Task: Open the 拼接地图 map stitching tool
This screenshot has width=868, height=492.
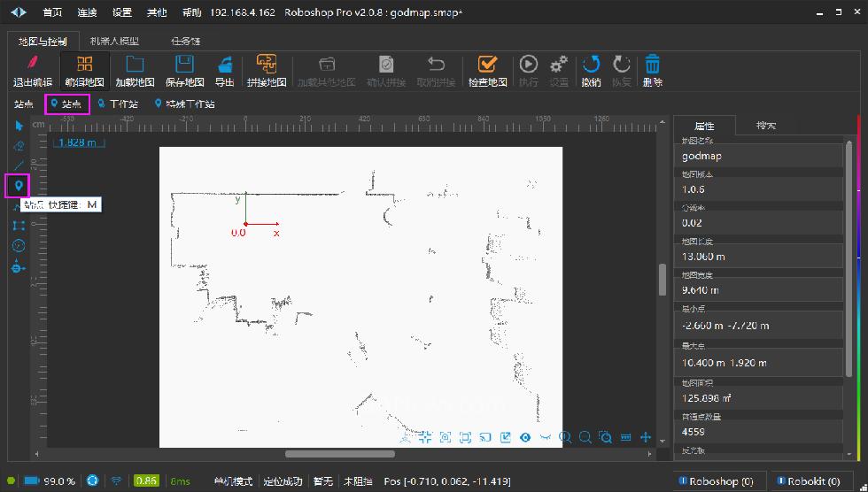Action: pyautogui.click(x=267, y=71)
